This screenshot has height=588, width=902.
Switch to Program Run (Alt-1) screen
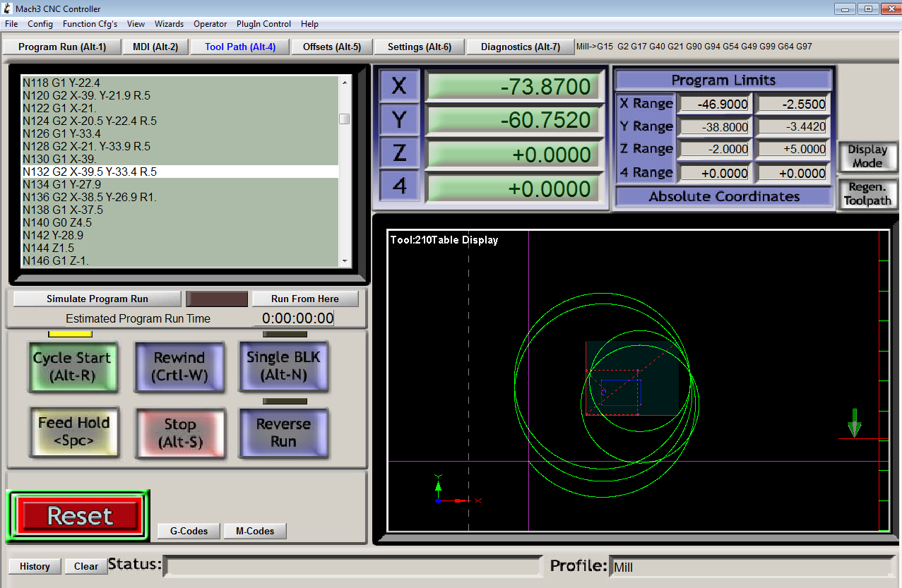pos(62,47)
